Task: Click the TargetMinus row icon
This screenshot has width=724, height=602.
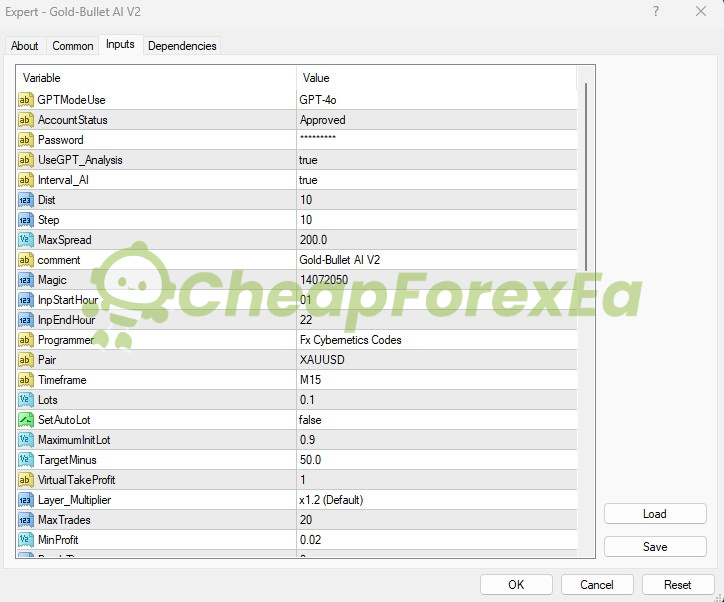Action: [25, 460]
